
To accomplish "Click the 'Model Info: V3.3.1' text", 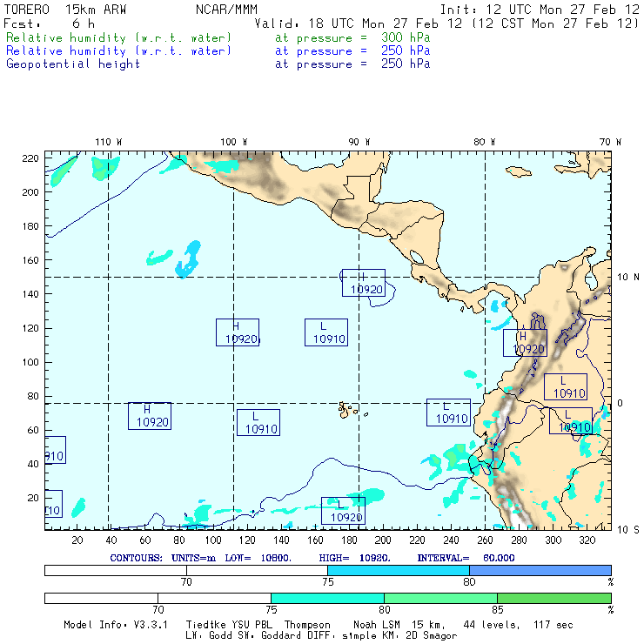I will click(116, 625).
